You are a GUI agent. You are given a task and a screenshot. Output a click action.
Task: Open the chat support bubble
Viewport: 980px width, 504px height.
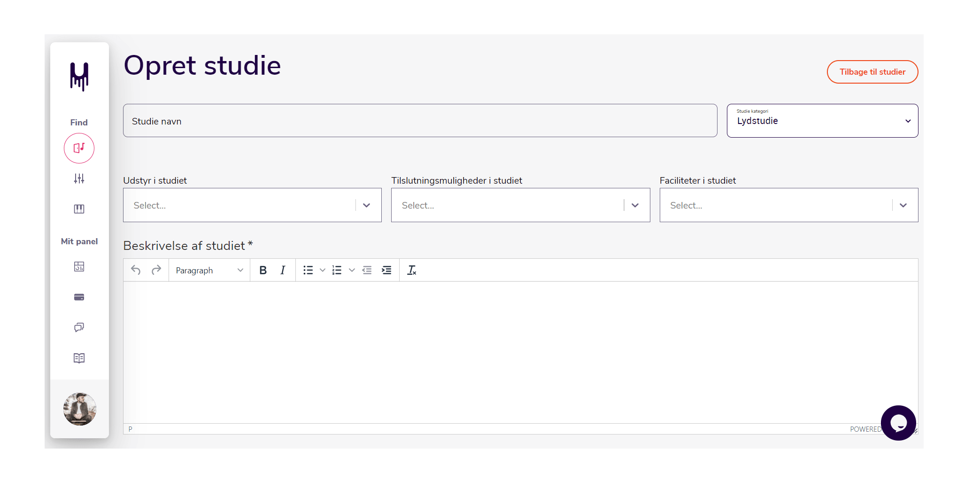(898, 423)
